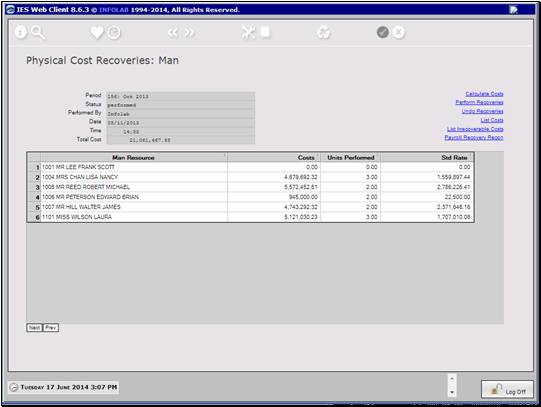Click the Next button below the table

tap(34, 327)
